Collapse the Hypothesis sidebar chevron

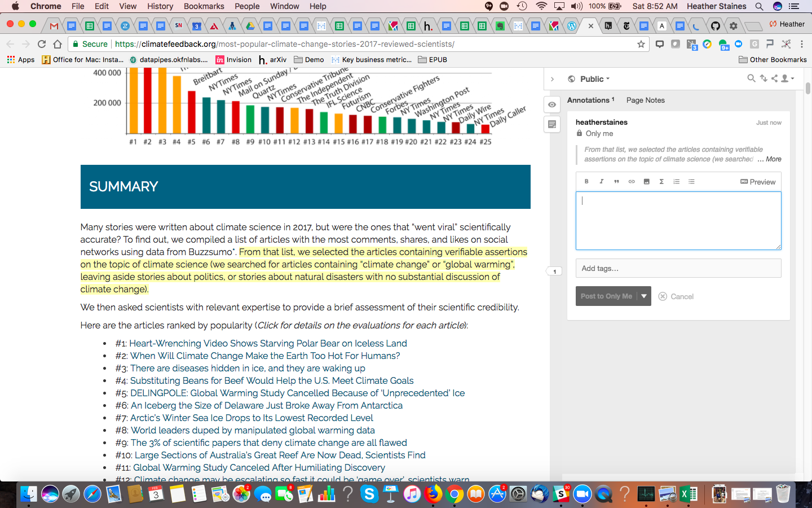click(x=553, y=79)
